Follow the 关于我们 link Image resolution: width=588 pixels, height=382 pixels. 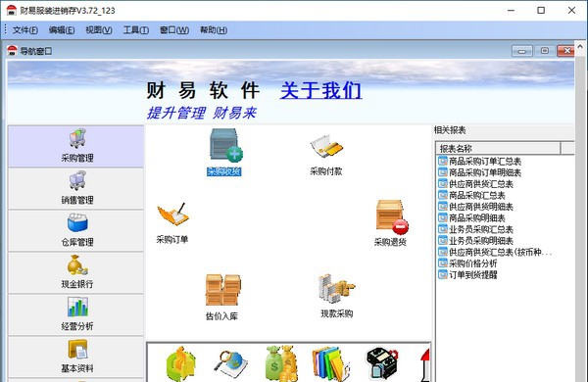click(x=321, y=90)
